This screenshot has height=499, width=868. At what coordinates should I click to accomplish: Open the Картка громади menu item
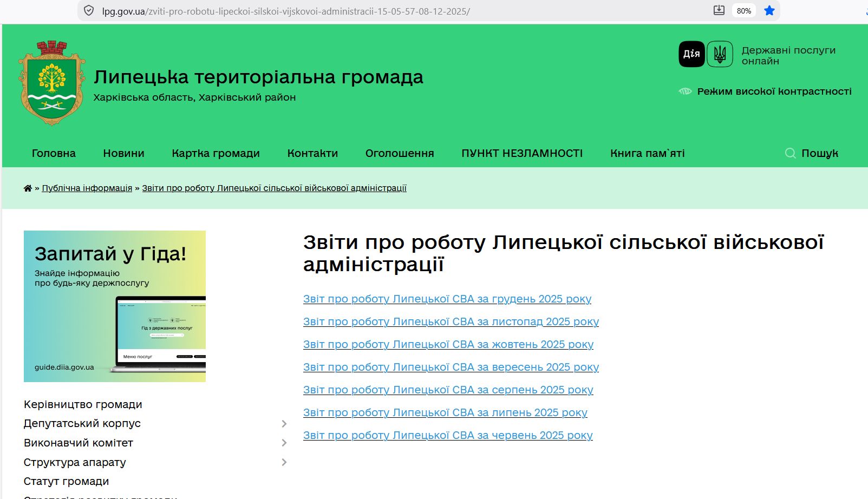216,153
